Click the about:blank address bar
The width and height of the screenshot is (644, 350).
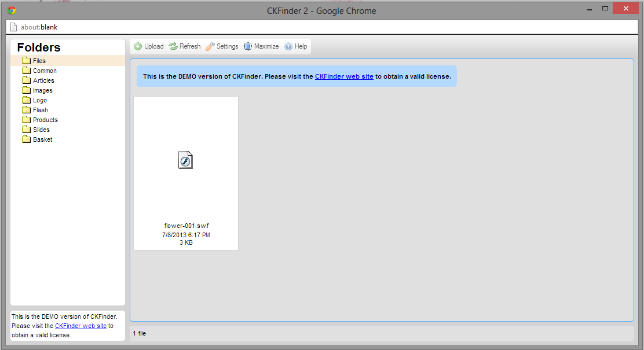click(322, 27)
